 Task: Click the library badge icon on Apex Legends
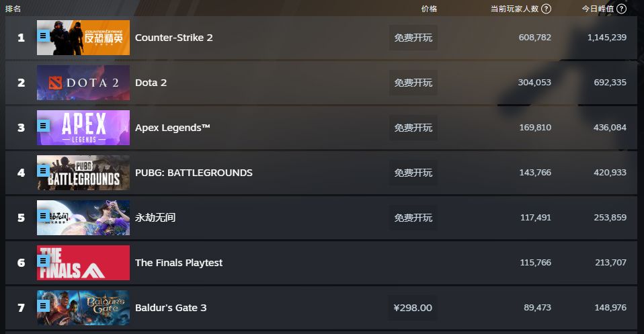(44, 126)
